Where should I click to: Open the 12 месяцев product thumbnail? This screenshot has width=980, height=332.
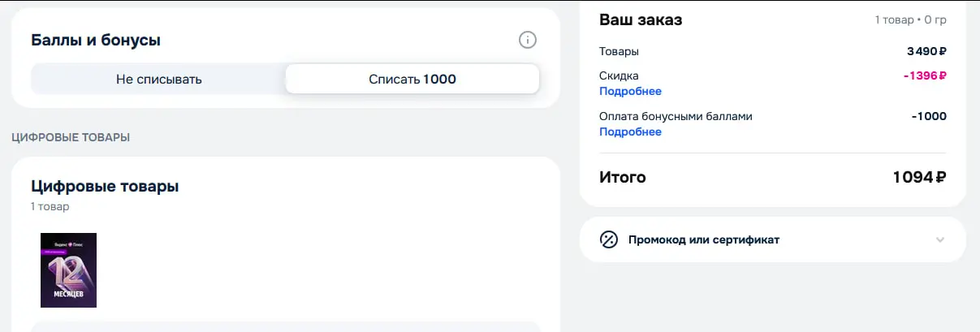point(69,270)
